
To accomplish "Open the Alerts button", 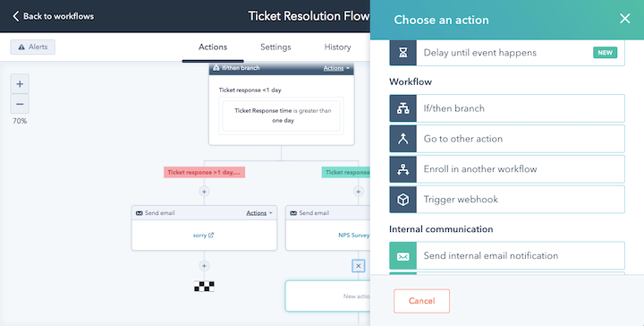I will click(x=33, y=47).
